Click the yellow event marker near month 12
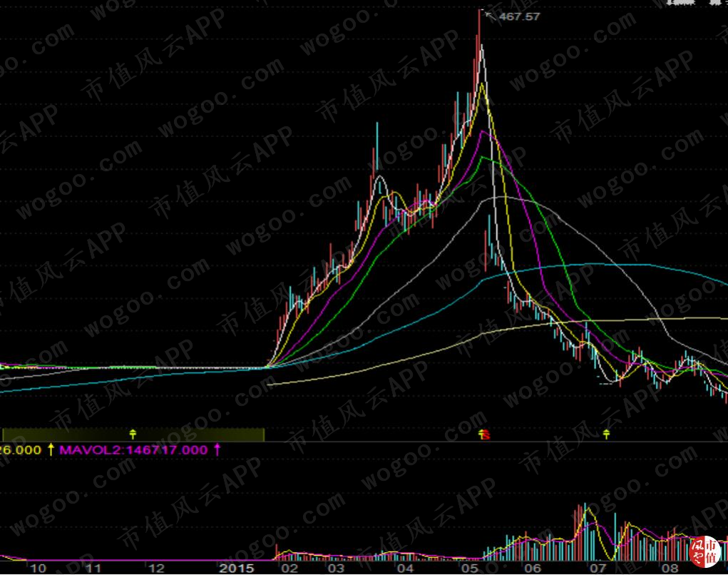The image size is (728, 575). pos(133,434)
